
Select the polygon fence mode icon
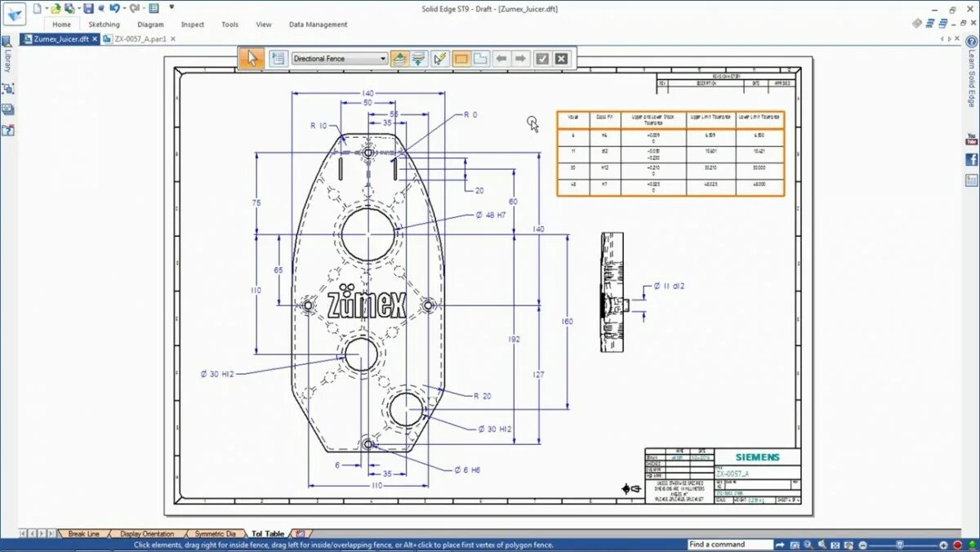(480, 58)
